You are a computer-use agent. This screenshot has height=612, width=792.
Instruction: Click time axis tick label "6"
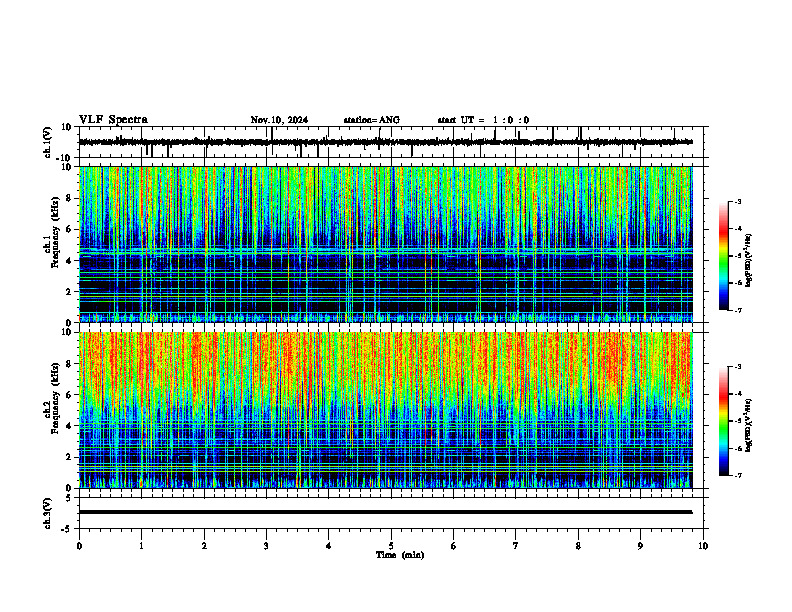point(454,546)
